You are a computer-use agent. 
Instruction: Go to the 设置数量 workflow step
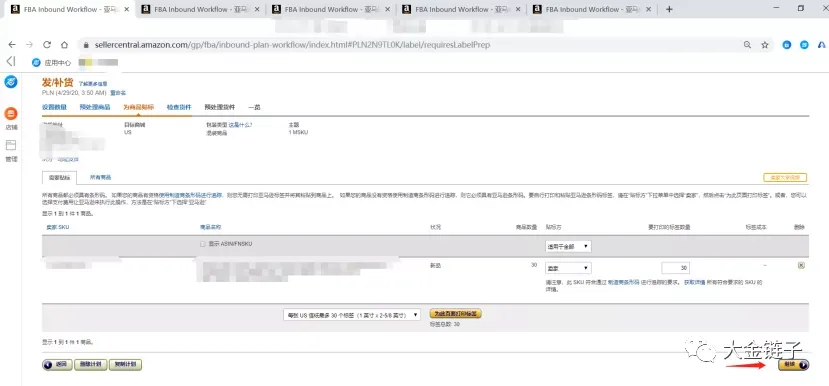pyautogui.click(x=54, y=107)
